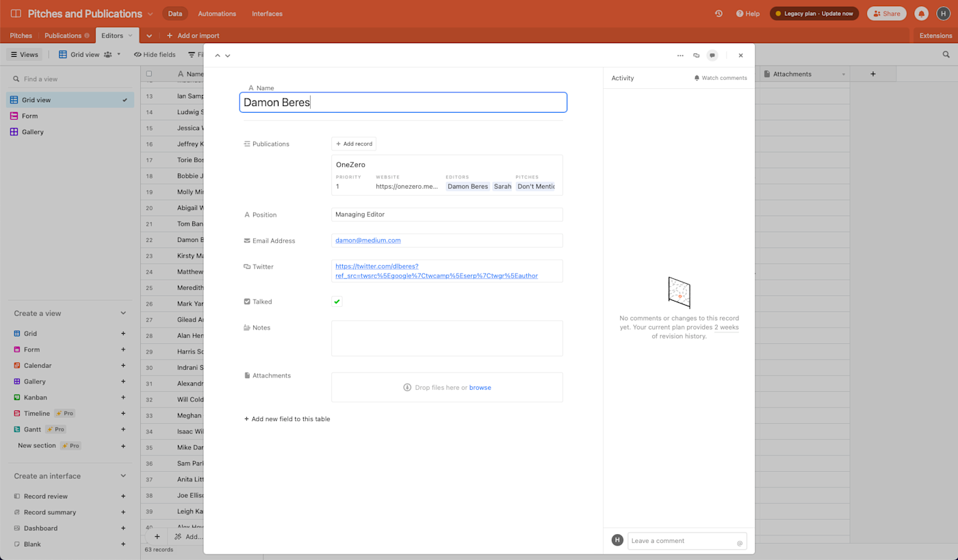Open the record's three-dot more options menu
Screen dimensions: 958x560
(680, 55)
